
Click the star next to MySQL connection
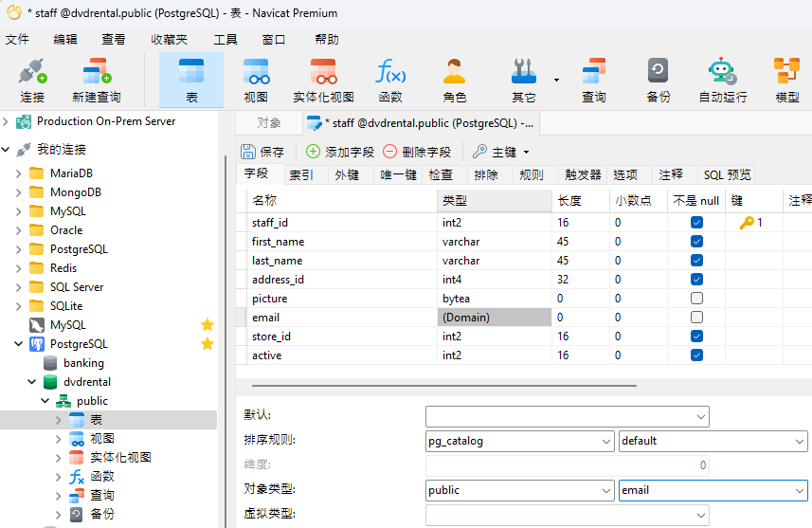208,325
